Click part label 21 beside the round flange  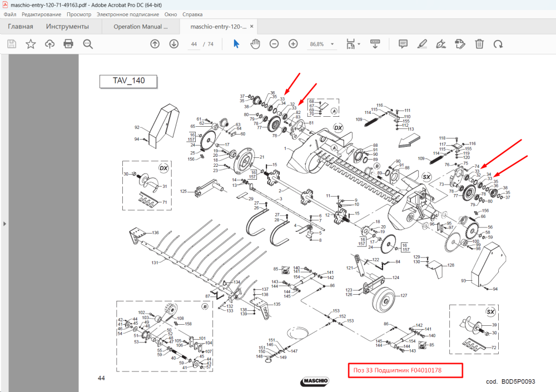[x=262, y=157]
